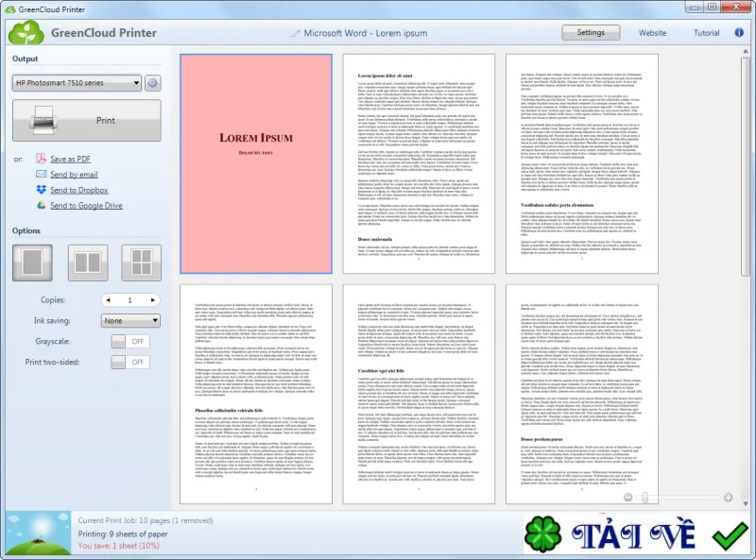
Task: Open the info icon in header
Action: tap(739, 32)
